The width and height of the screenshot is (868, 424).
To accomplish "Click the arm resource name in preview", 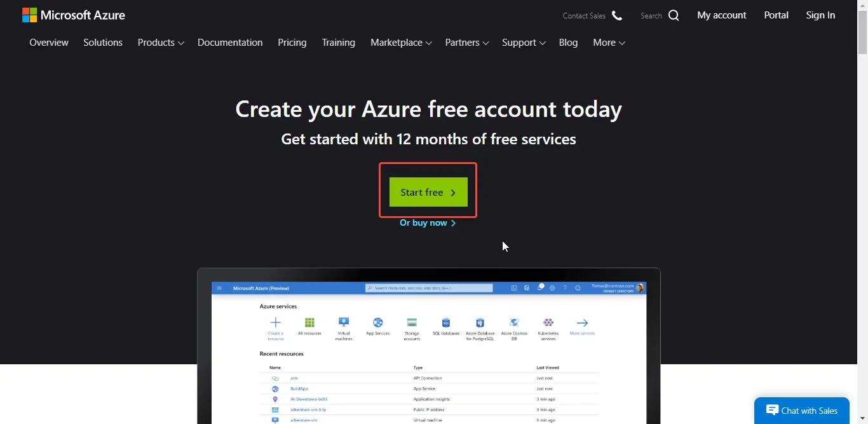I will (x=294, y=378).
